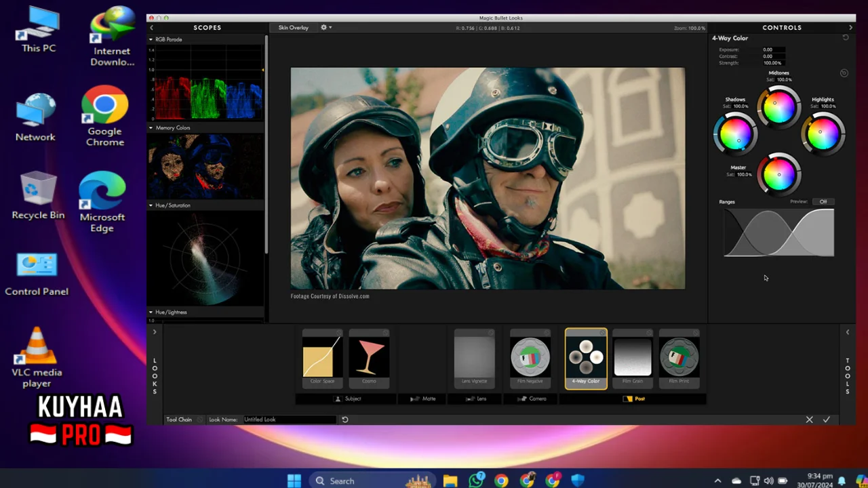The height and width of the screenshot is (488, 868).
Task: Confirm the look with the checkmark icon
Action: tap(827, 420)
